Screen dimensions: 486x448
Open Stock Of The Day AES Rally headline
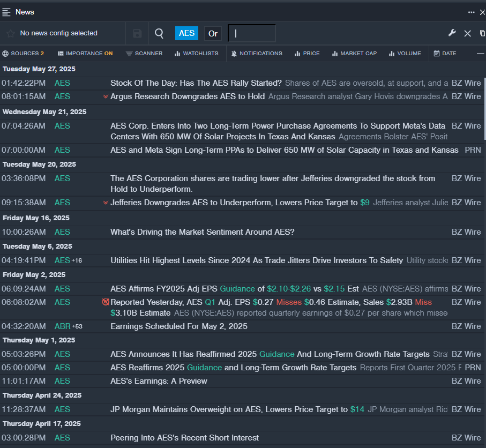(x=196, y=83)
